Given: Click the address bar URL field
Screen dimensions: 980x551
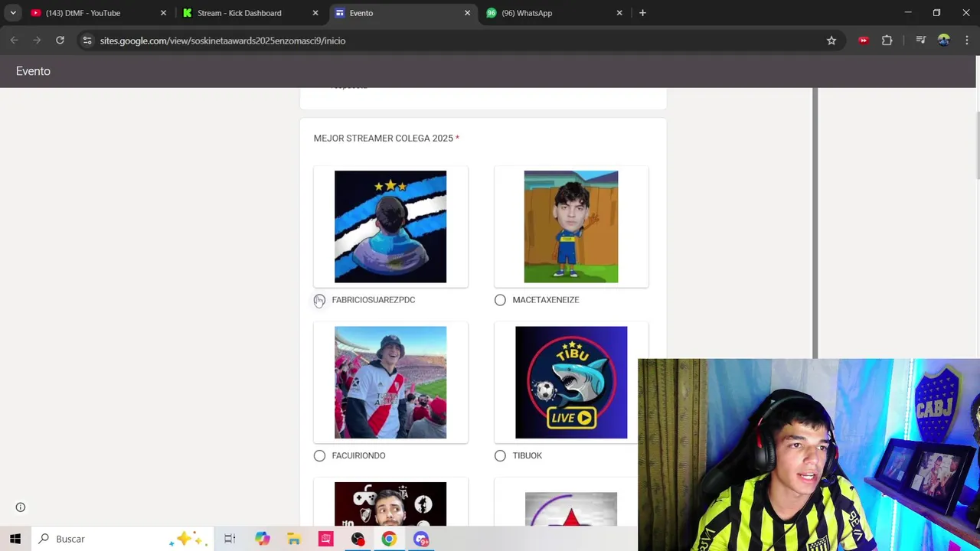Looking at the screenshot, I should pos(459,41).
